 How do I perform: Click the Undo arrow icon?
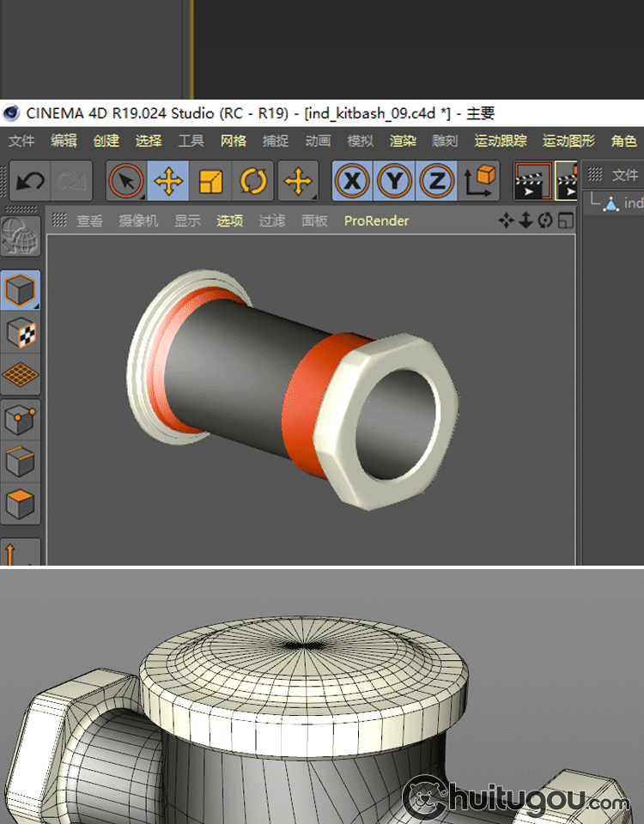click(x=31, y=181)
